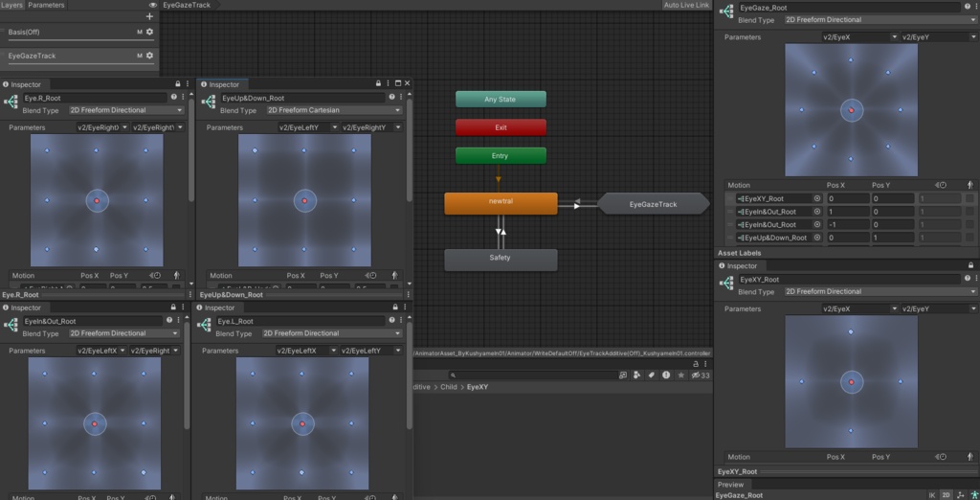Open Blend Type dropdown for Eye.R_Root

(x=126, y=110)
